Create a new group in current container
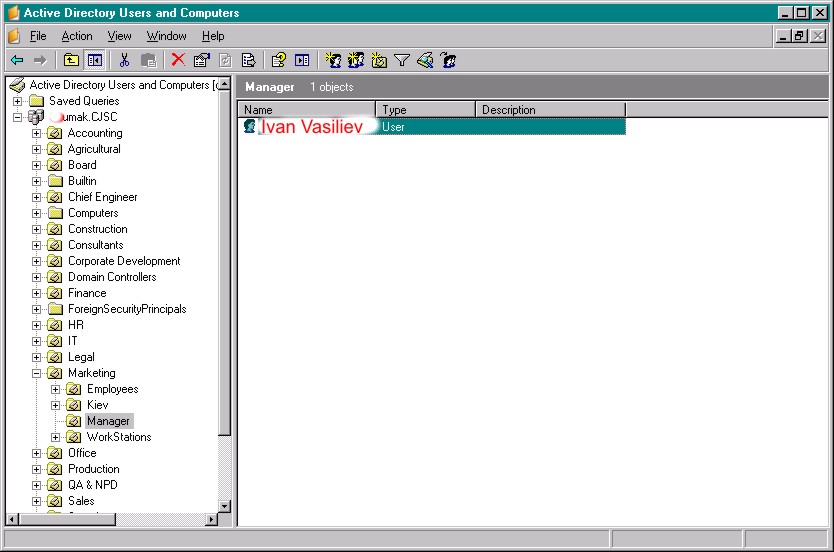This screenshot has width=834, height=552. click(356, 60)
